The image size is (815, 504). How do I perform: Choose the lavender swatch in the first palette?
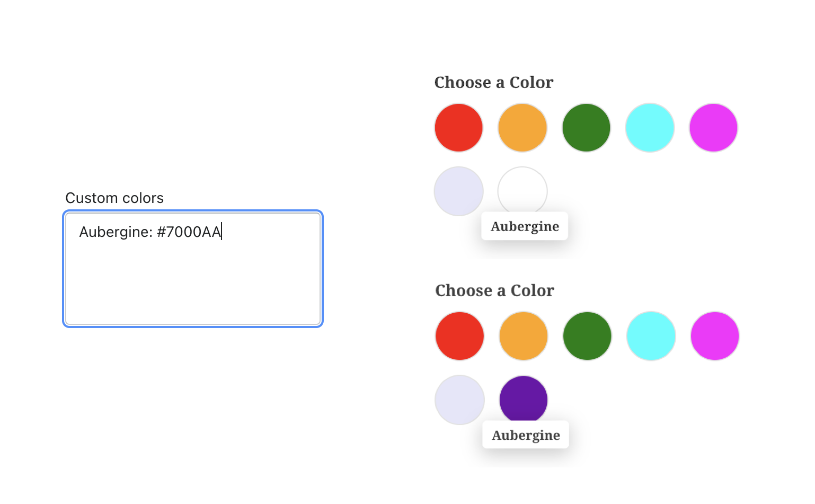click(459, 191)
